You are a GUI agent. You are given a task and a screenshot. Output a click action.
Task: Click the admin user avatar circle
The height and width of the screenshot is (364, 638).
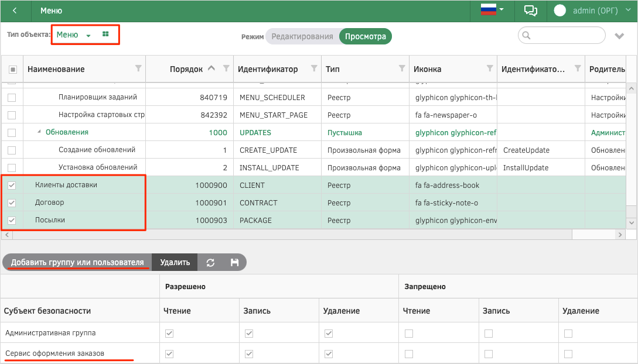pos(560,11)
